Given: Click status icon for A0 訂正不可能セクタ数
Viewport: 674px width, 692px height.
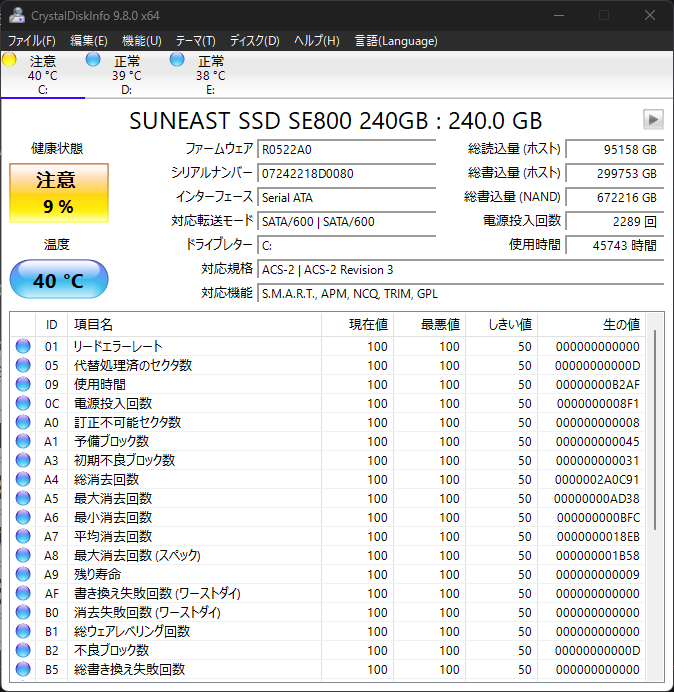Looking at the screenshot, I should coord(23,422).
